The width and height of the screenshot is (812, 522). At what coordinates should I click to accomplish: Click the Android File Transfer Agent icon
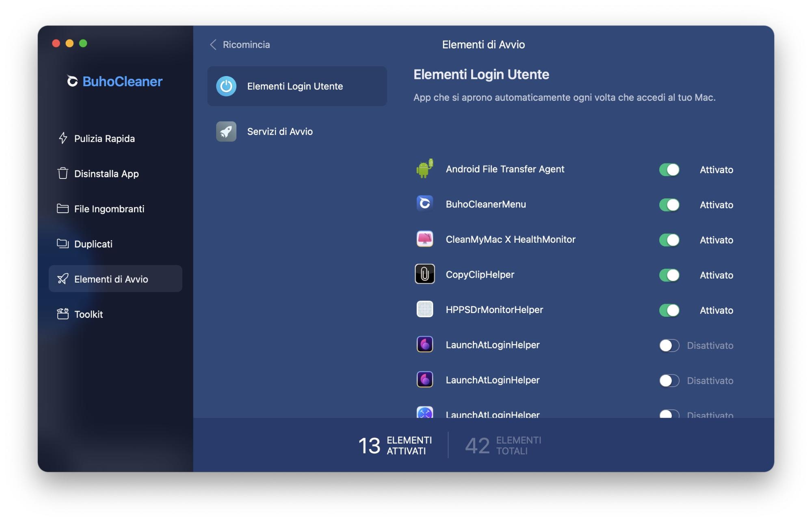(424, 169)
